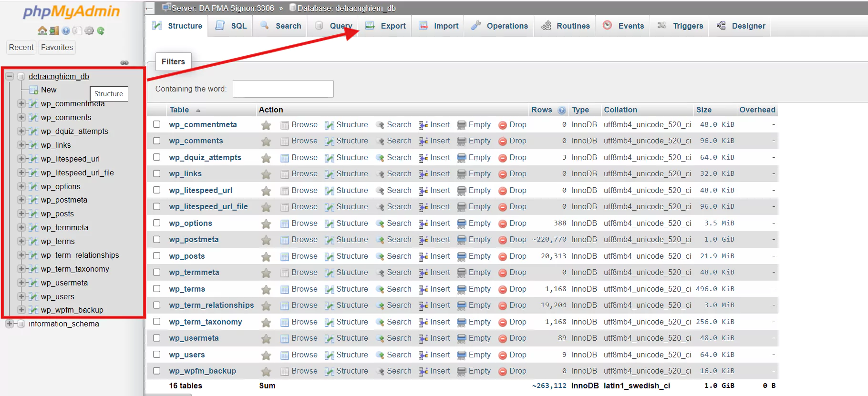Click New table item in sidebar tree
Image resolution: width=868 pixels, height=396 pixels.
coord(49,90)
